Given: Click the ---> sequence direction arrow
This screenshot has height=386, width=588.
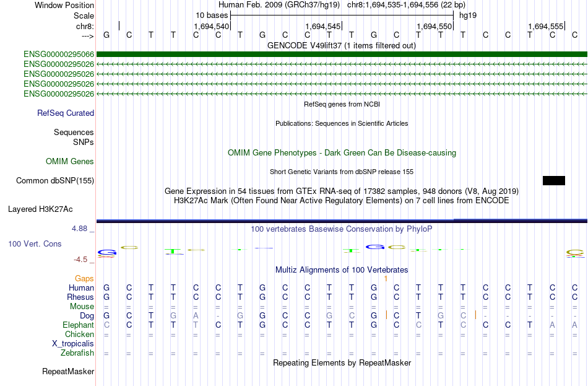Looking at the screenshot, I should tap(88, 36).
